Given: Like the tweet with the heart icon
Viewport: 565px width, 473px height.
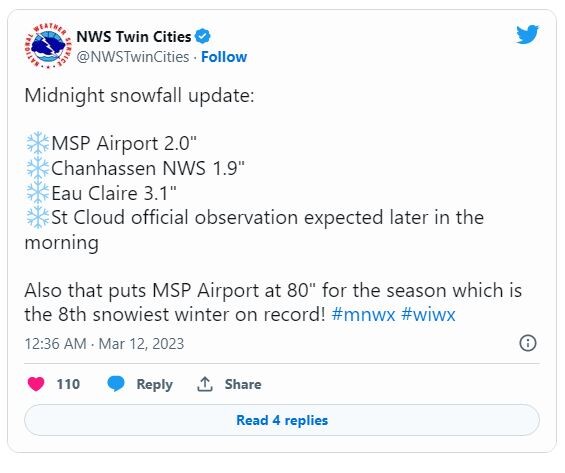Looking at the screenshot, I should 36,384.
